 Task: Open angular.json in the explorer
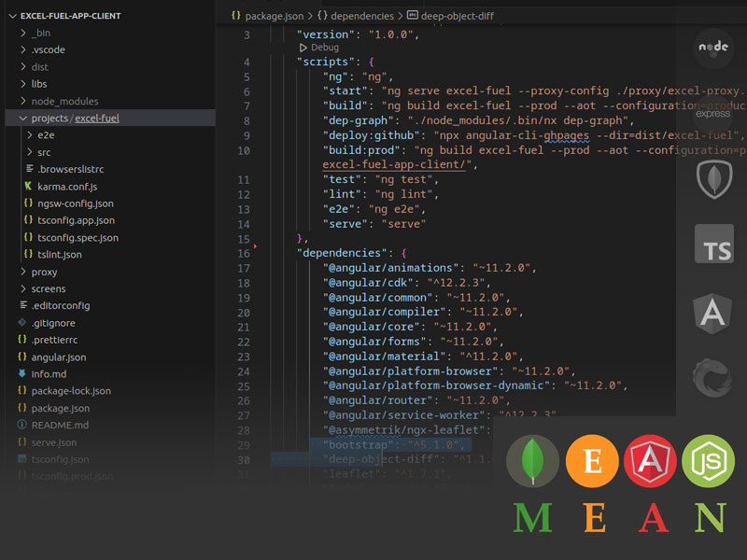tap(58, 357)
